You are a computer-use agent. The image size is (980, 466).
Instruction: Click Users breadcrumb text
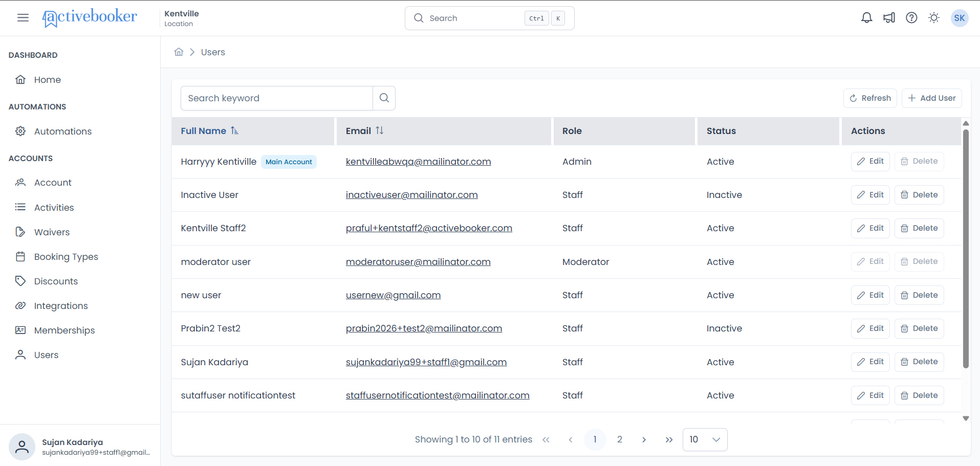(213, 52)
